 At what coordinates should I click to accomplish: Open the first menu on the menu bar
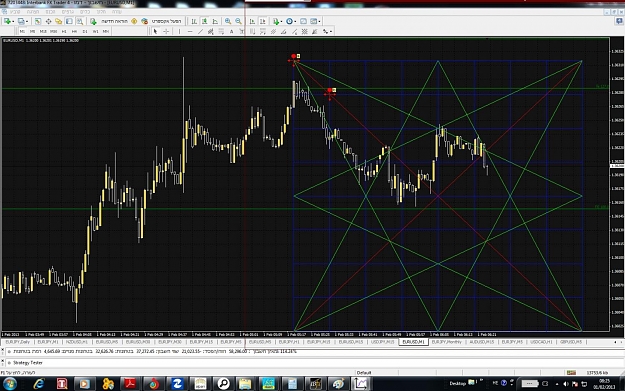click(x=15, y=12)
